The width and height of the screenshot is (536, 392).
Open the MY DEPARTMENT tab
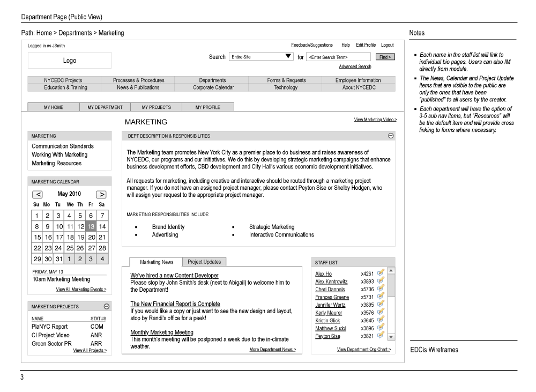click(105, 107)
